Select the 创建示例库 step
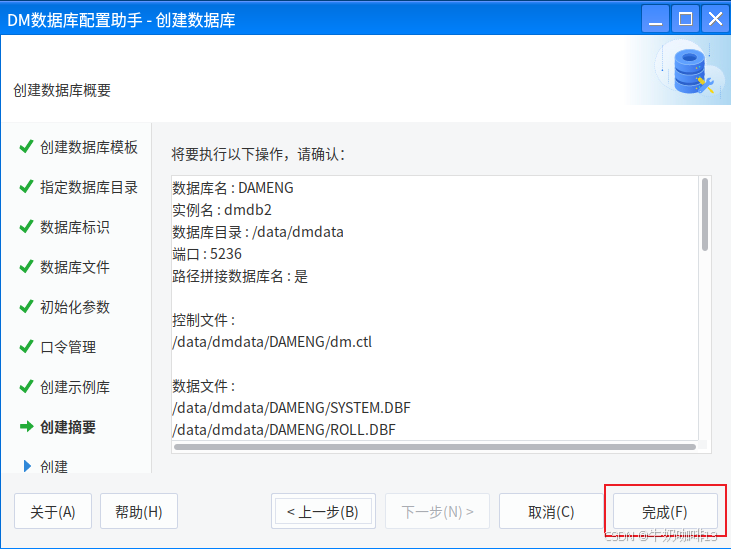 tap(75, 387)
